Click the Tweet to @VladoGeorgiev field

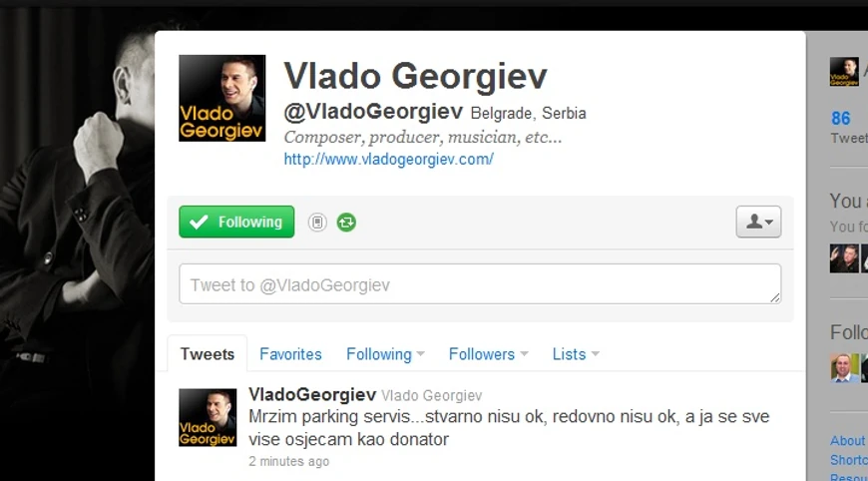(480, 284)
